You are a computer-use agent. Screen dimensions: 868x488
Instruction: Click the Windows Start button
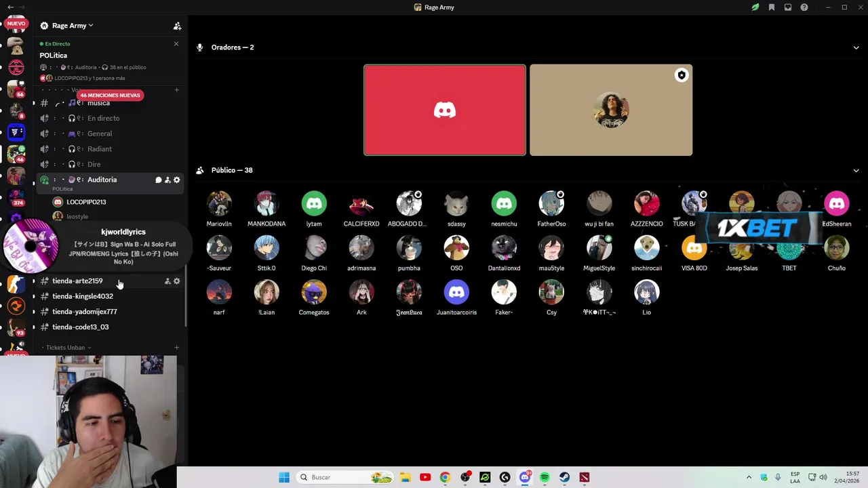(x=284, y=477)
